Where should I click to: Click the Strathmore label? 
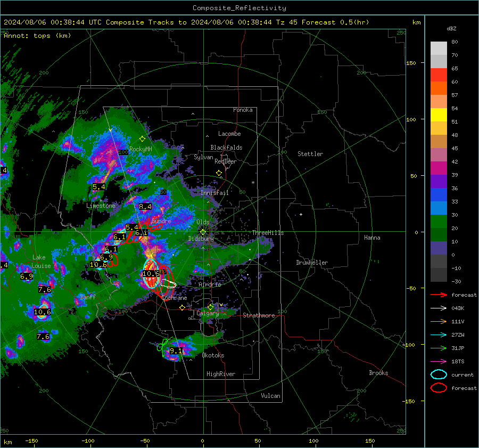259,315
